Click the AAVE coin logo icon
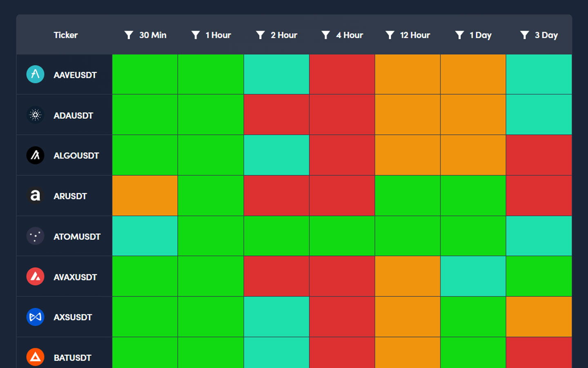Screen dimensions: 588x368 click(x=36, y=74)
